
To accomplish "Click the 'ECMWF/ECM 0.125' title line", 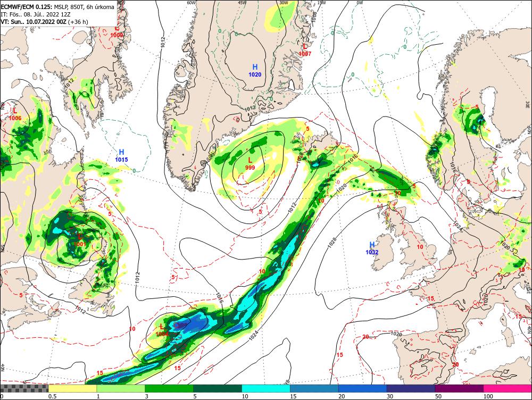I will [x=57, y=6].
